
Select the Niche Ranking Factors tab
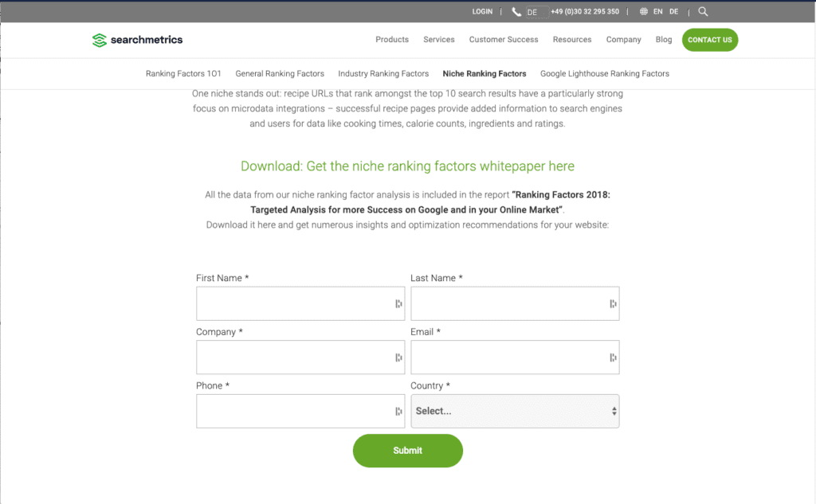click(x=484, y=74)
